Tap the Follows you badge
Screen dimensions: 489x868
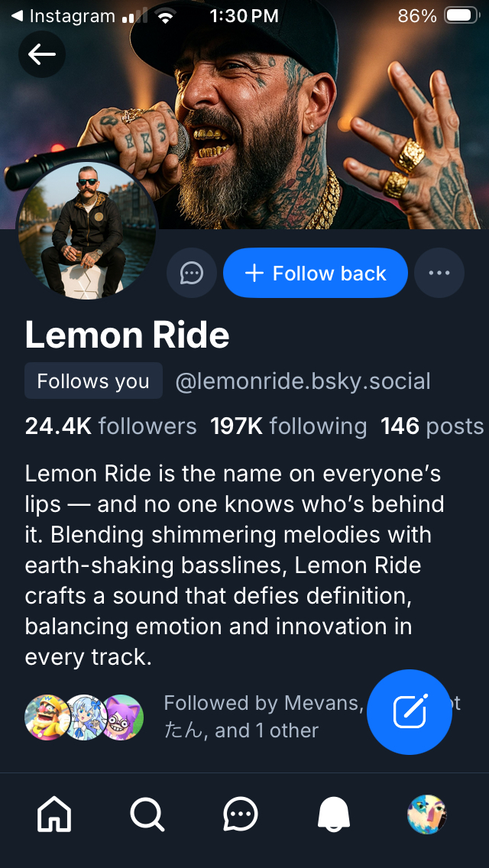point(93,381)
